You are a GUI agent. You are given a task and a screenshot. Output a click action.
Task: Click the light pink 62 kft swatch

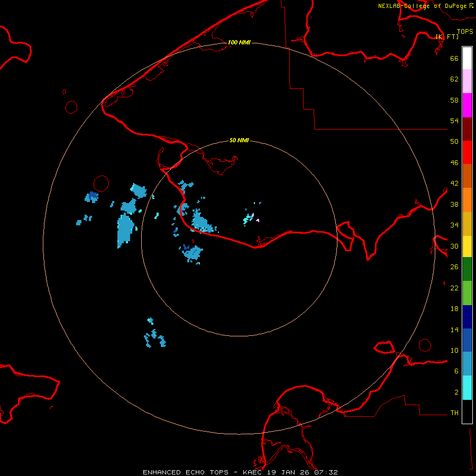467,81
